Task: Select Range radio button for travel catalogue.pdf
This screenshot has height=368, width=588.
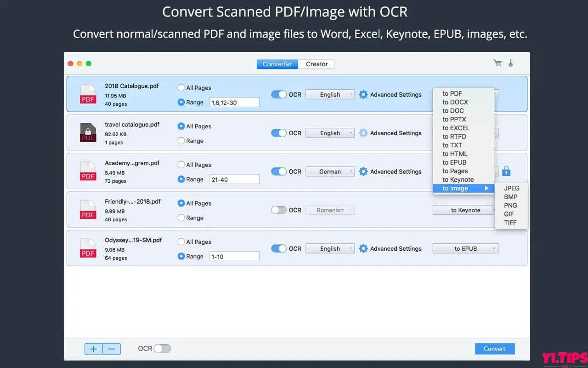Action: (x=181, y=141)
